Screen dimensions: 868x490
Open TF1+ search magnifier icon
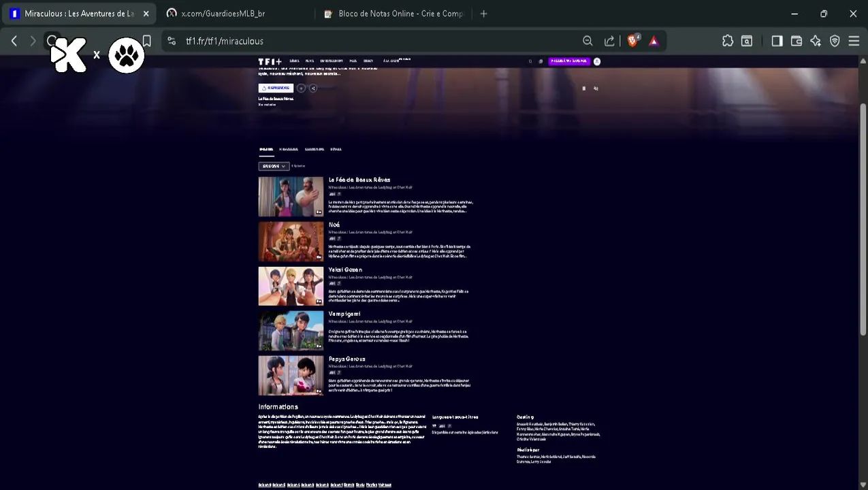[530, 61]
